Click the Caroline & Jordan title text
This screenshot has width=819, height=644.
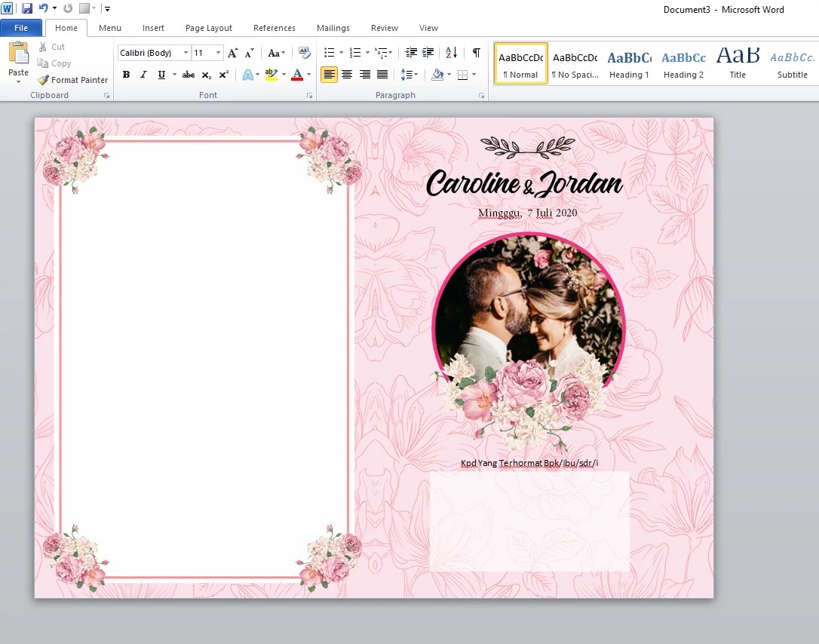point(524,184)
